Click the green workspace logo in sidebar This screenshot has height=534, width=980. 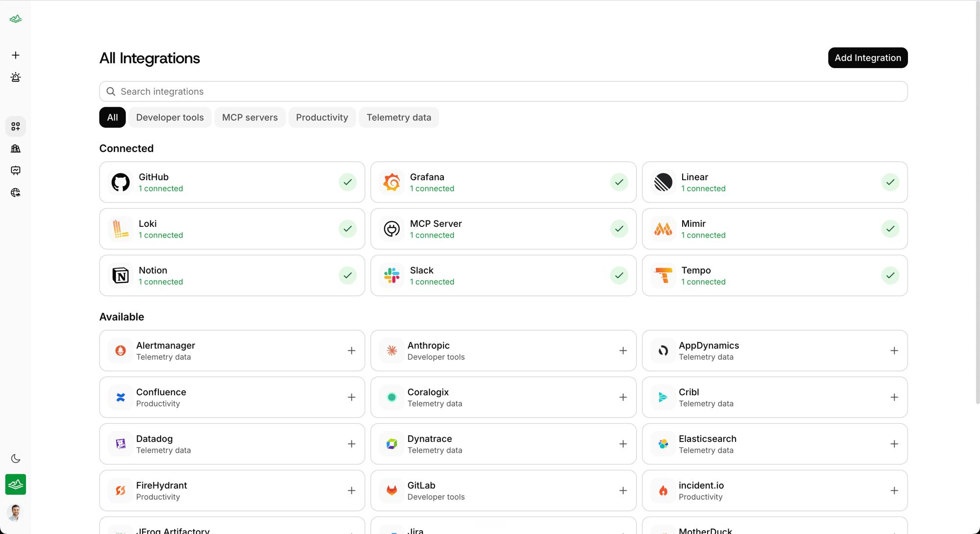(16, 485)
